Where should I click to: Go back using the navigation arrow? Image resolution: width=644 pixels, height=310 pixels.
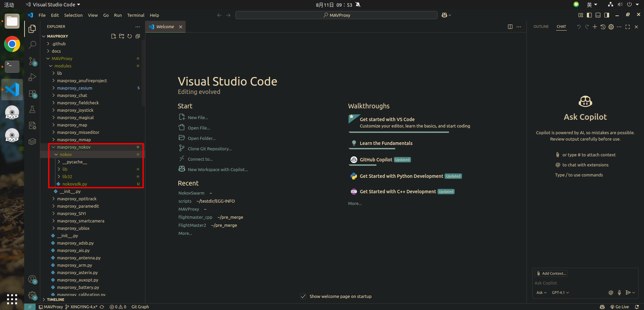(x=220, y=15)
